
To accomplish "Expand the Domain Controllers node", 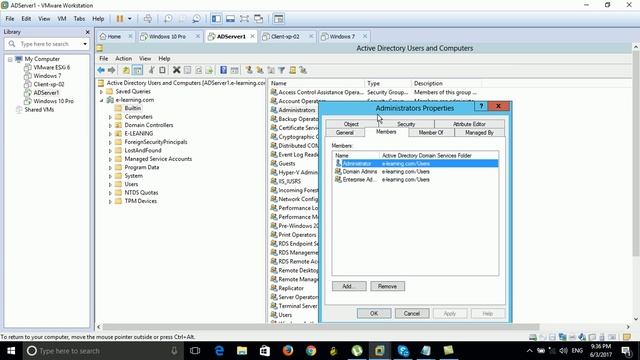I will point(110,125).
